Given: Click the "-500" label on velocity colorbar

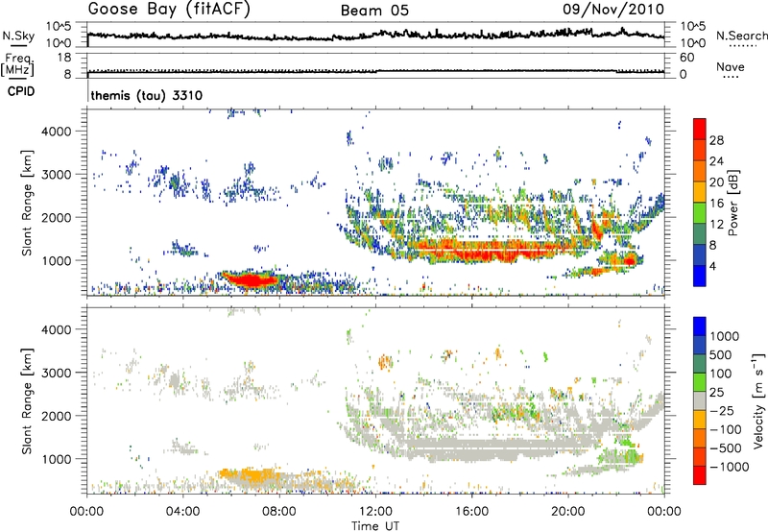Looking at the screenshot, I should (x=726, y=448).
